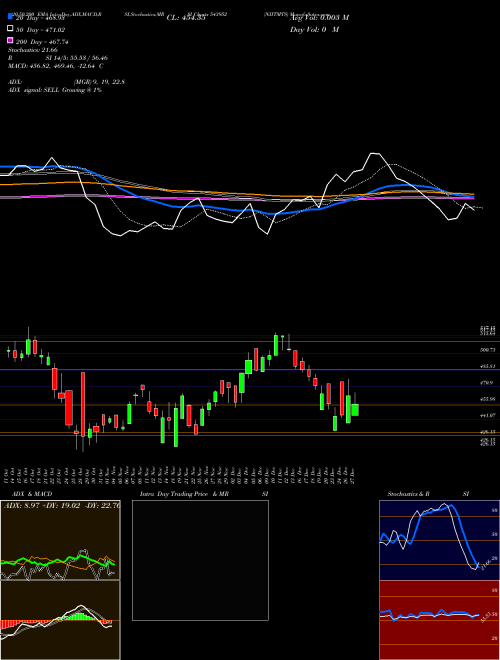Click the blue 20 Day EMA legend swatch
Image resolution: width=500 pixels, height=660 pixels.
(x=10, y=16)
